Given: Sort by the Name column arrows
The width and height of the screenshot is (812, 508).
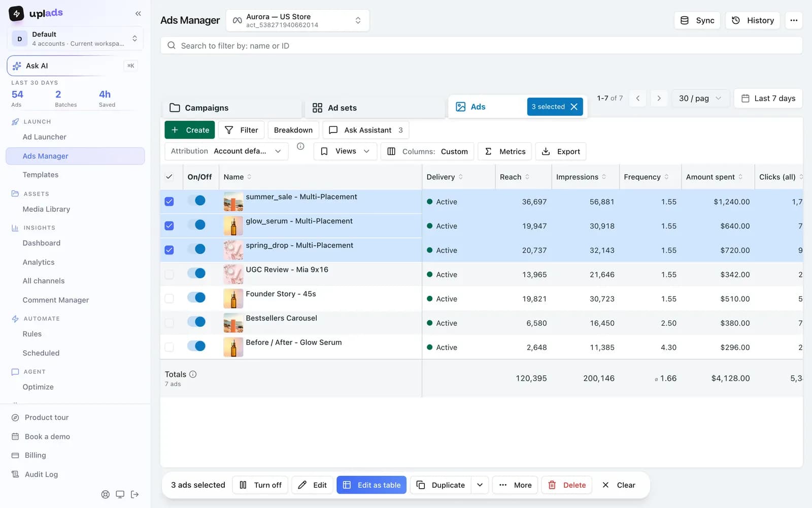Looking at the screenshot, I should click(x=249, y=177).
